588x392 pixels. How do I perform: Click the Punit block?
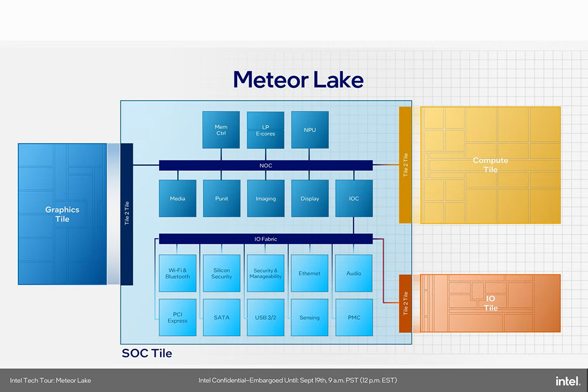click(222, 199)
